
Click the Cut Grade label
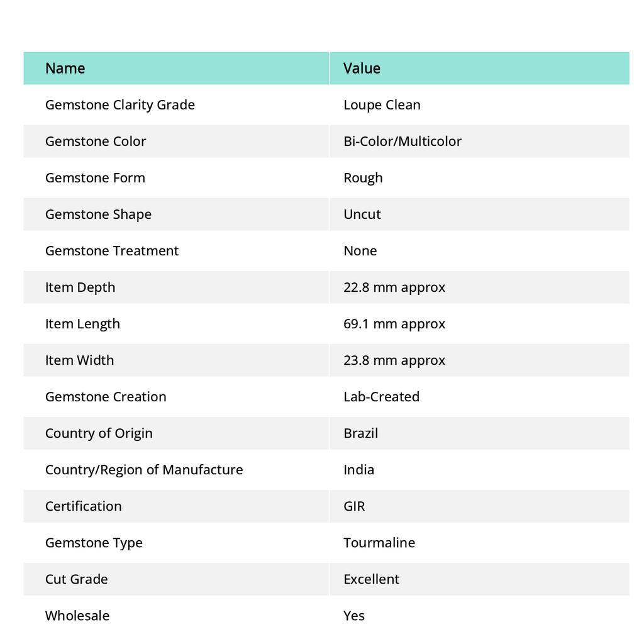(x=77, y=579)
